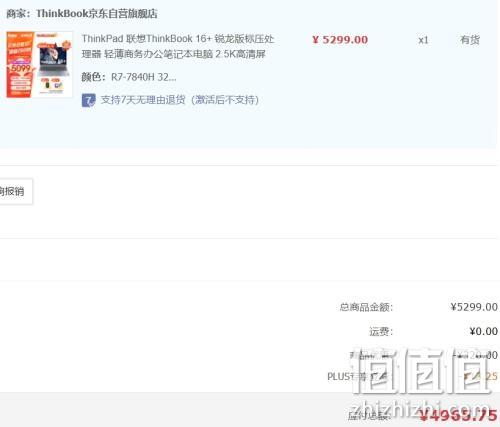Click the partially visible 报销 button
Viewport: 500px width, 427px height.
click(16, 191)
